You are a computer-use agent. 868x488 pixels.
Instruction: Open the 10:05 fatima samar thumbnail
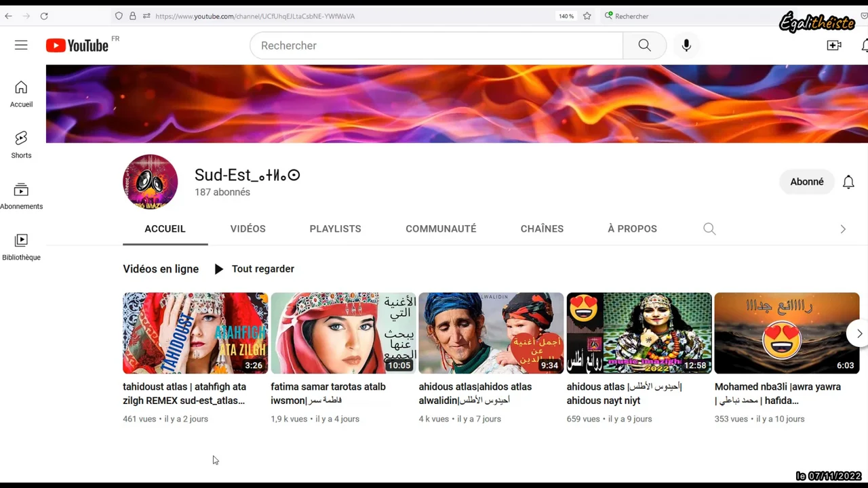343,333
